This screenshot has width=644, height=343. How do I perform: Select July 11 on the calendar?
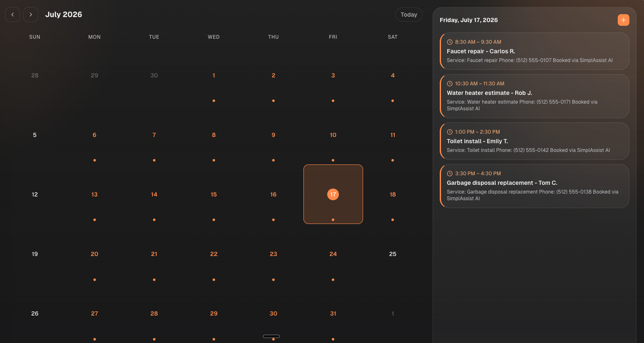point(393,135)
